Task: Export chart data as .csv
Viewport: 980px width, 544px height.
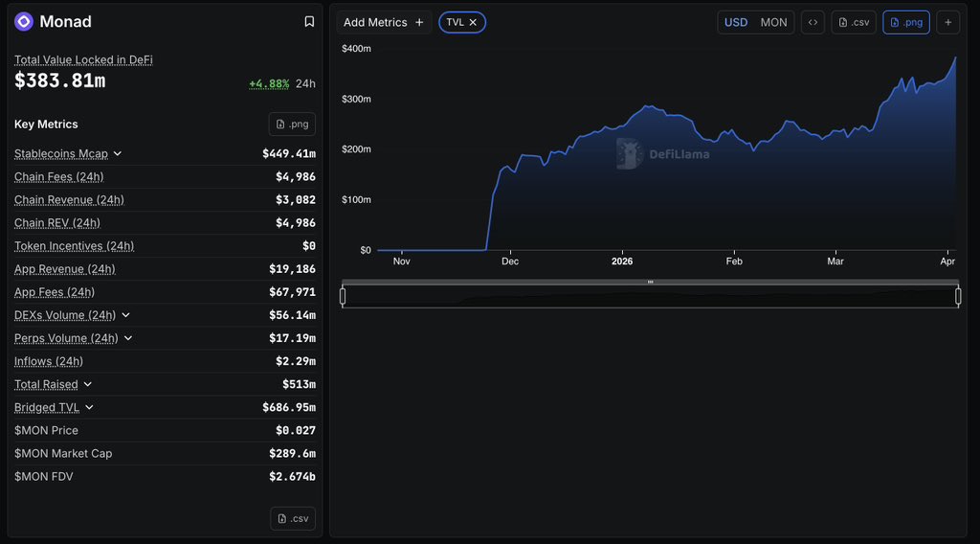Action: pos(854,23)
